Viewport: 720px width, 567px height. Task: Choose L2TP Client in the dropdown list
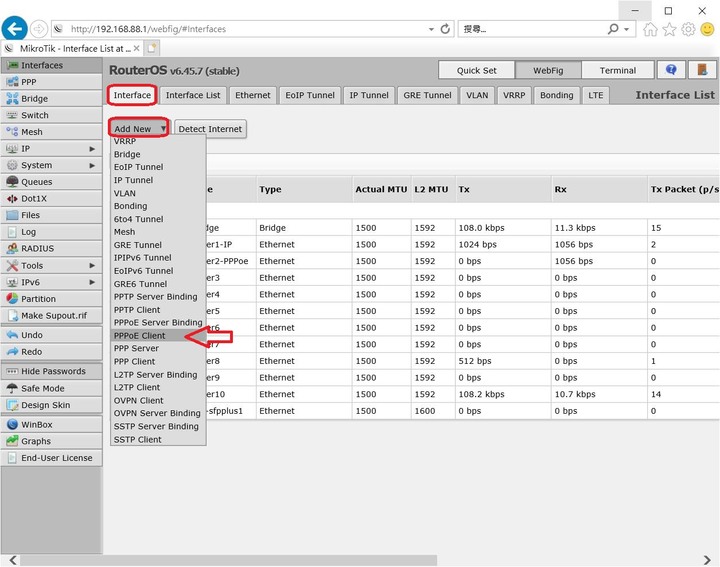click(x=158, y=387)
